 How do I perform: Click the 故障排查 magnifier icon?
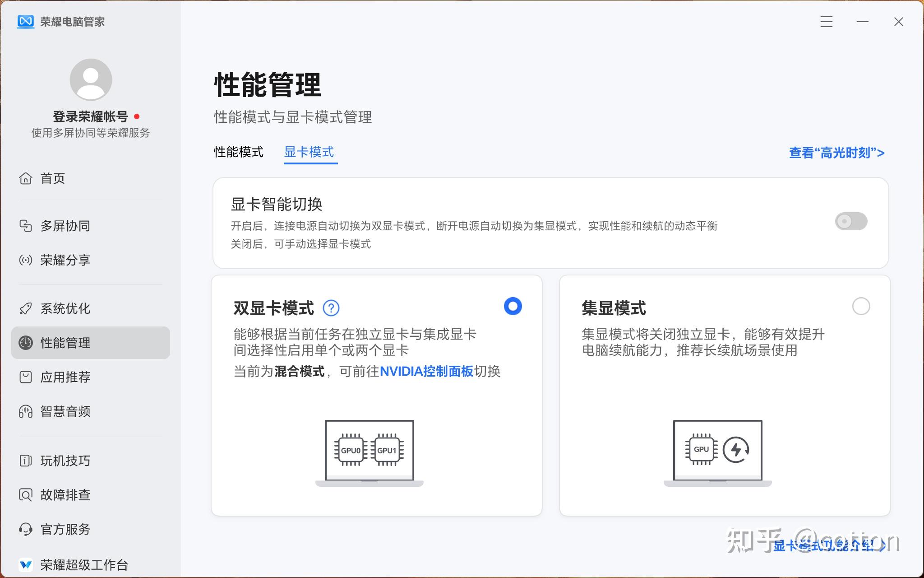(26, 495)
